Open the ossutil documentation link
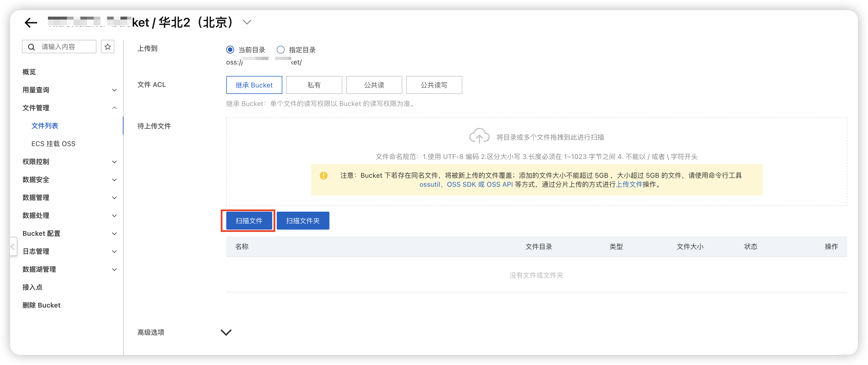Screen dimensions: 868x365 (430, 184)
